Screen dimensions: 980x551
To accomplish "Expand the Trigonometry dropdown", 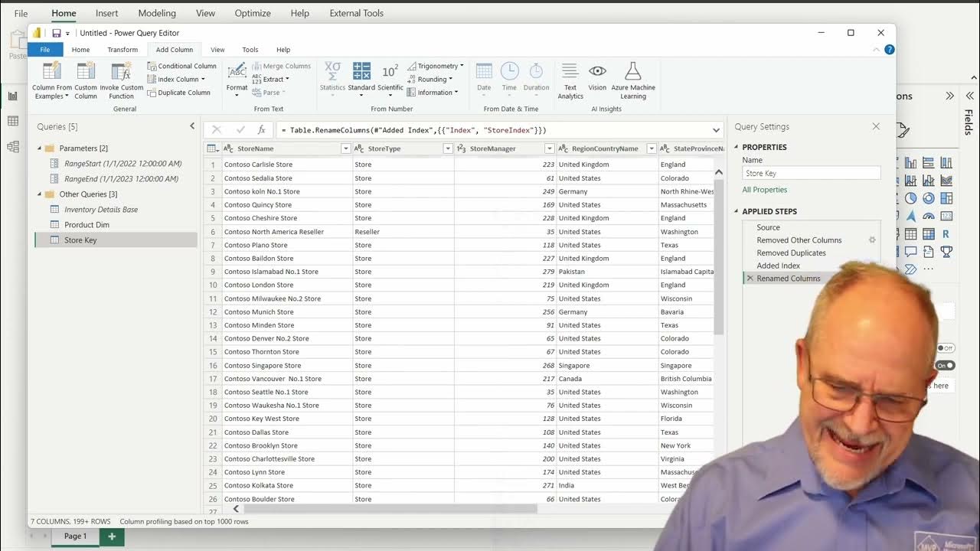I will (x=462, y=67).
